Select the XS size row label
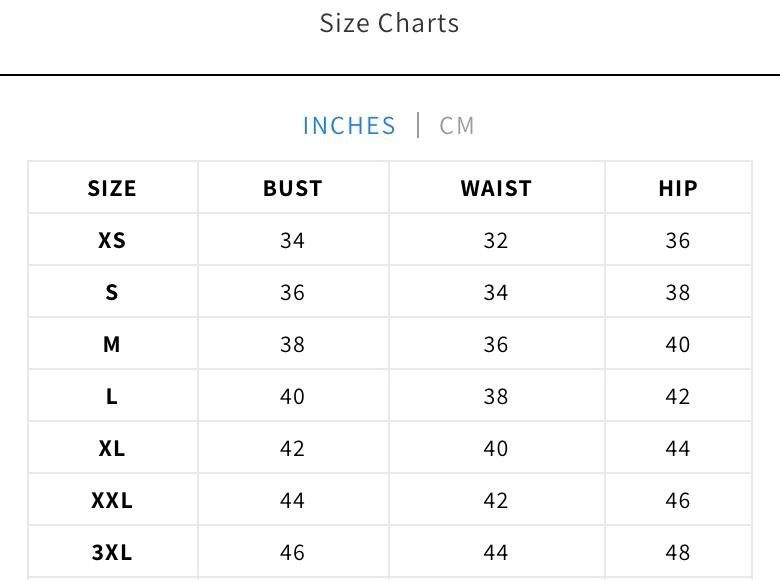This screenshot has height=580, width=780. pos(112,240)
